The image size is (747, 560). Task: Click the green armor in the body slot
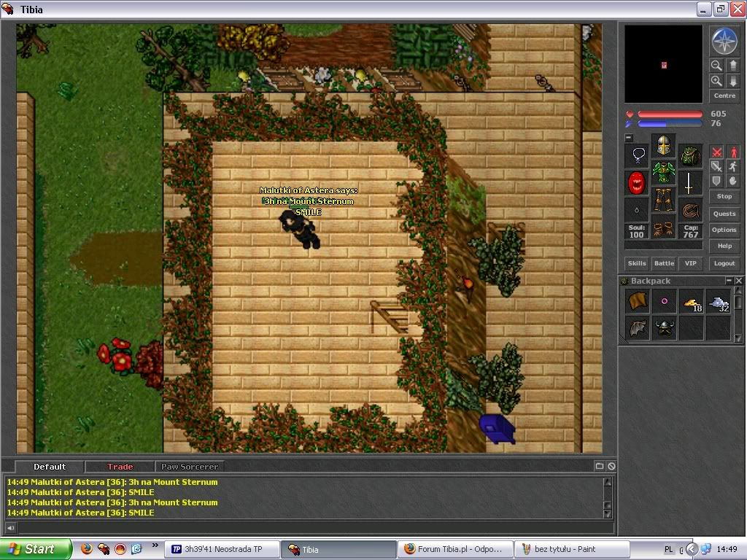[x=663, y=172]
